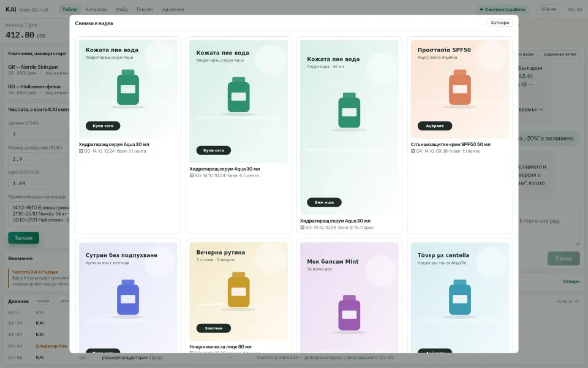
Task: Click the 'Оператор Иво' log entry
Action: (x=51, y=346)
